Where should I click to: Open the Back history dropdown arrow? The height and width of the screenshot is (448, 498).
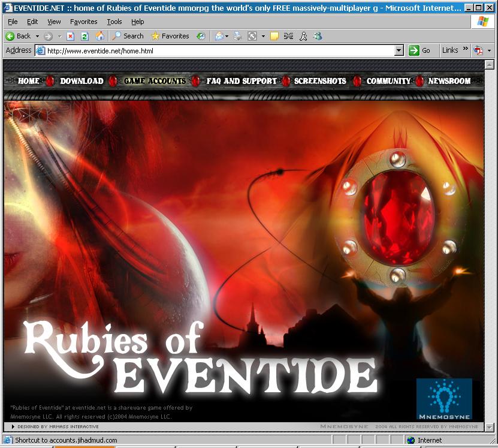pyautogui.click(x=37, y=36)
